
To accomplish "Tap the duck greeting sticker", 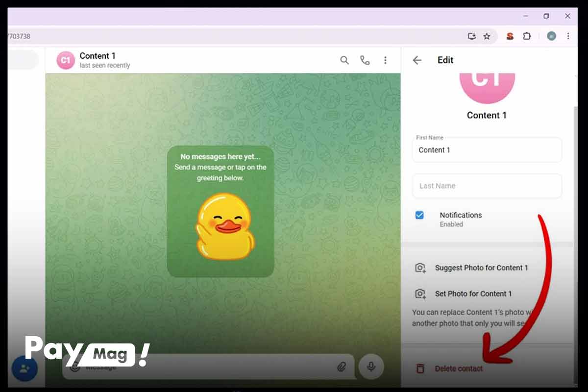I will coord(225,226).
